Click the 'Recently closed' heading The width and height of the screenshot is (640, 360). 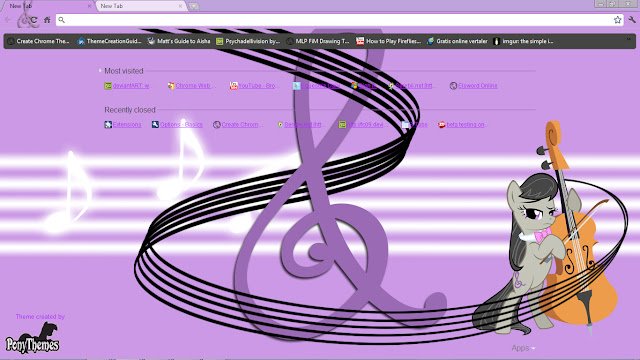130,110
